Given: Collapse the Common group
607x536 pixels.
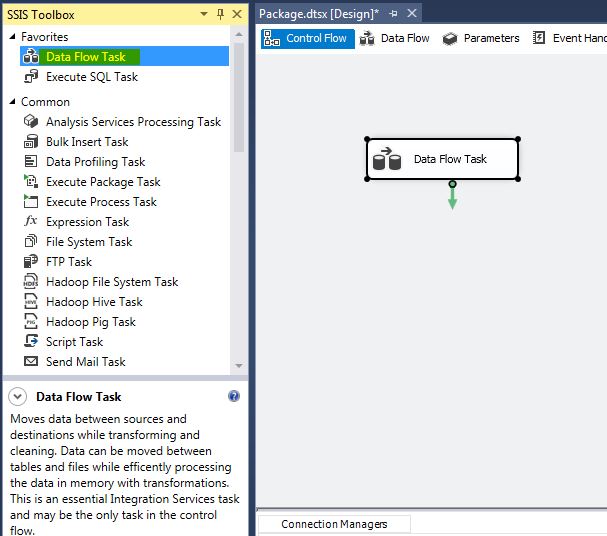Looking at the screenshot, I should click(12, 101).
